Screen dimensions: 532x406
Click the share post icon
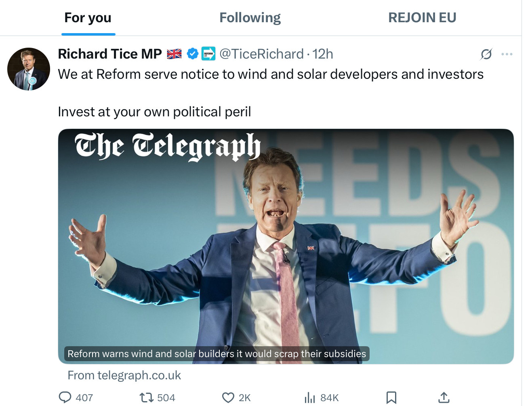tap(444, 398)
